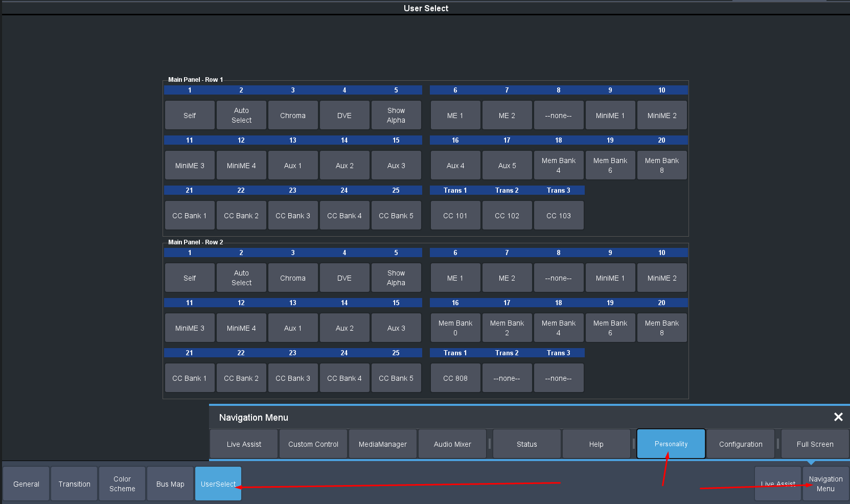Click the UserSelect tab
This screenshot has width=850, height=504.
218,484
